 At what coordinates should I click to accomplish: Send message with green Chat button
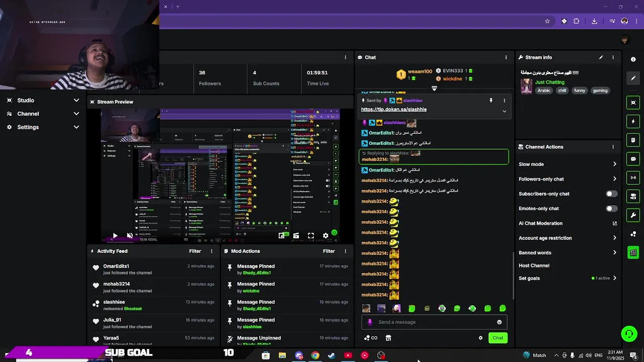coord(498,338)
